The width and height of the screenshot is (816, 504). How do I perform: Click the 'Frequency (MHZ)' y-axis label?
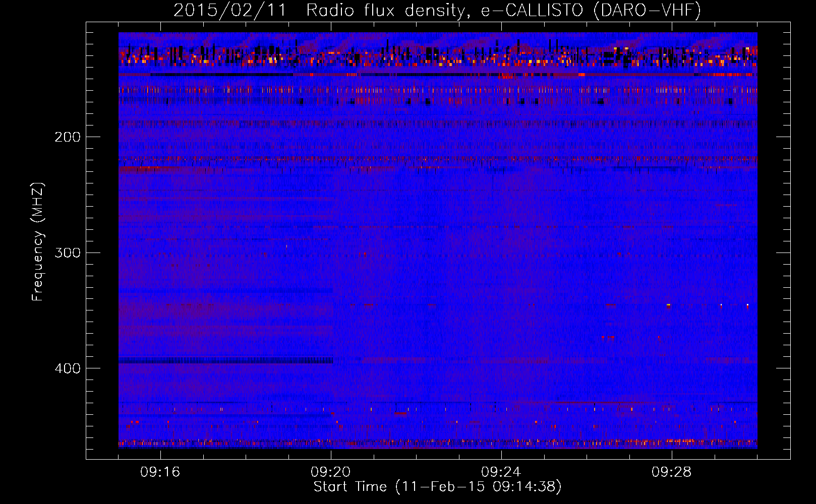pos(38,242)
